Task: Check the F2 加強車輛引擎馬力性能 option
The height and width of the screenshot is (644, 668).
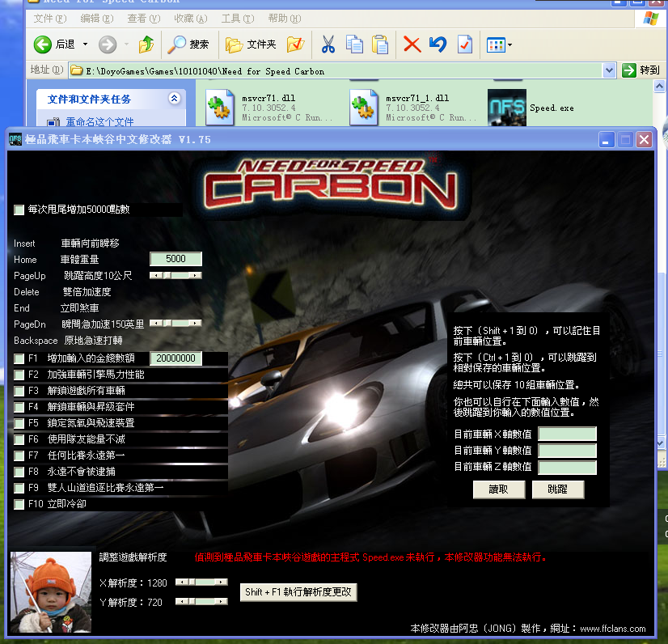Action: [x=19, y=375]
